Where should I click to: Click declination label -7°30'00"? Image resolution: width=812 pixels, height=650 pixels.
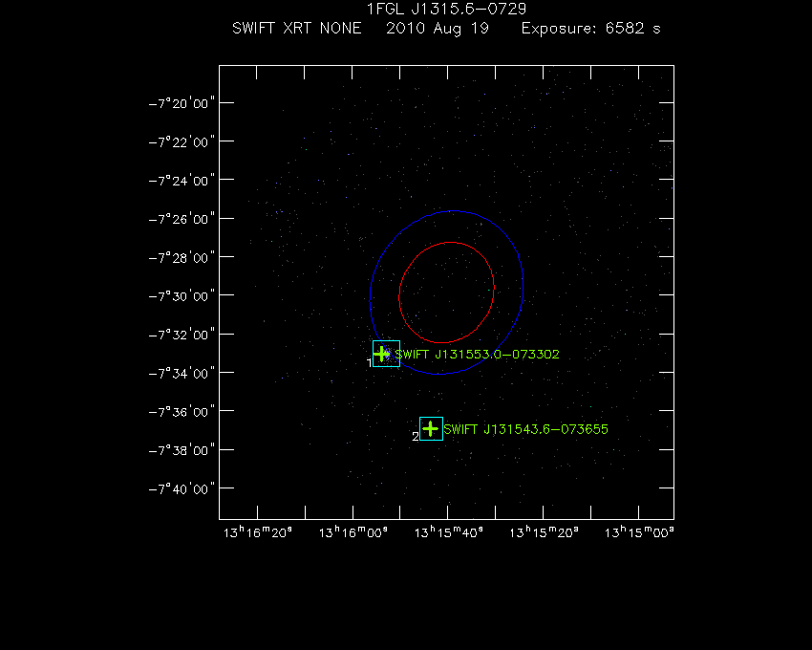182,296
